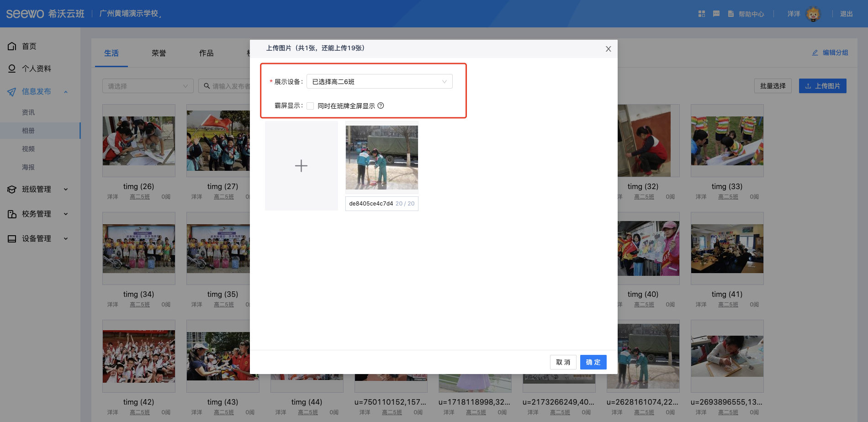The height and width of the screenshot is (422, 868).
Task: Click the help question mark beside fullscreen option
Action: 381,105
